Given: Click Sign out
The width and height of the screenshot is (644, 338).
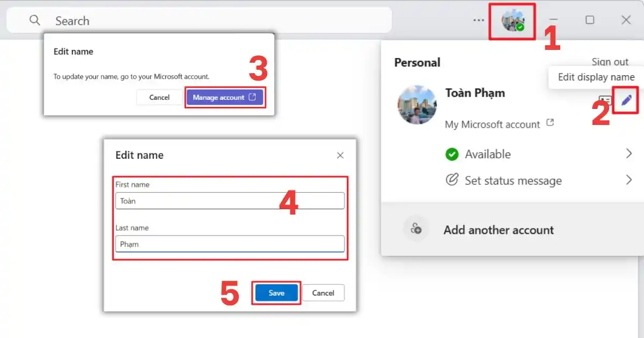Looking at the screenshot, I should (x=610, y=62).
